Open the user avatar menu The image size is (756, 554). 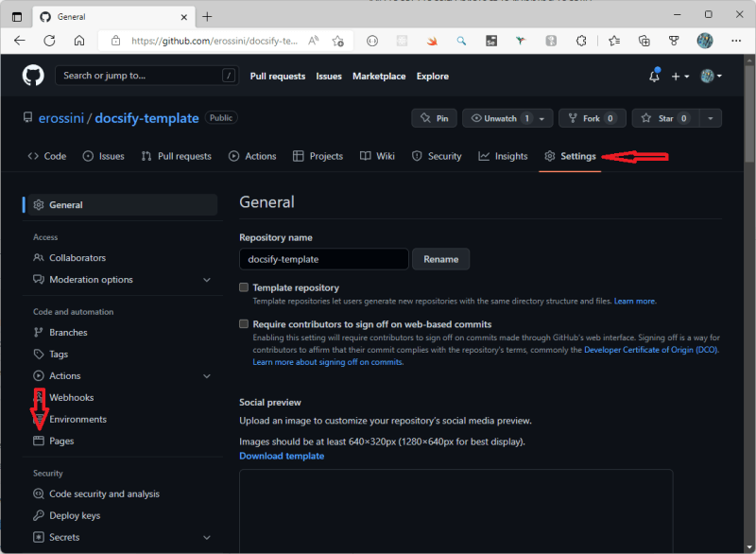point(711,76)
